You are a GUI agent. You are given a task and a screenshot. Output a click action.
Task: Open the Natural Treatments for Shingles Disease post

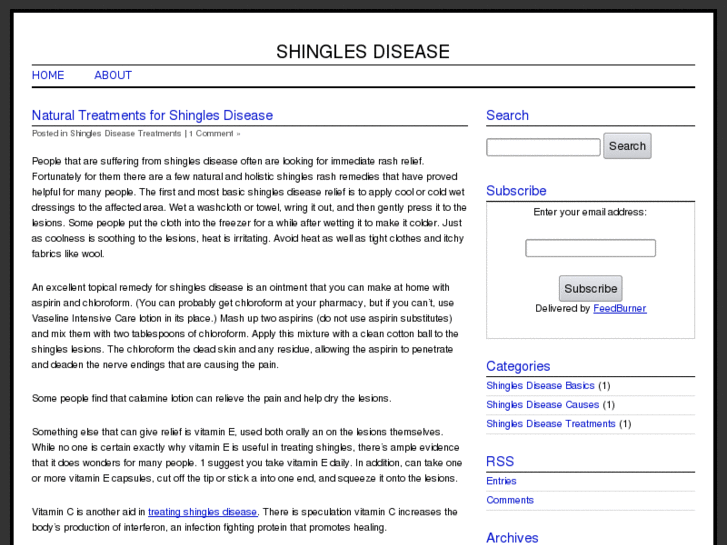click(152, 115)
